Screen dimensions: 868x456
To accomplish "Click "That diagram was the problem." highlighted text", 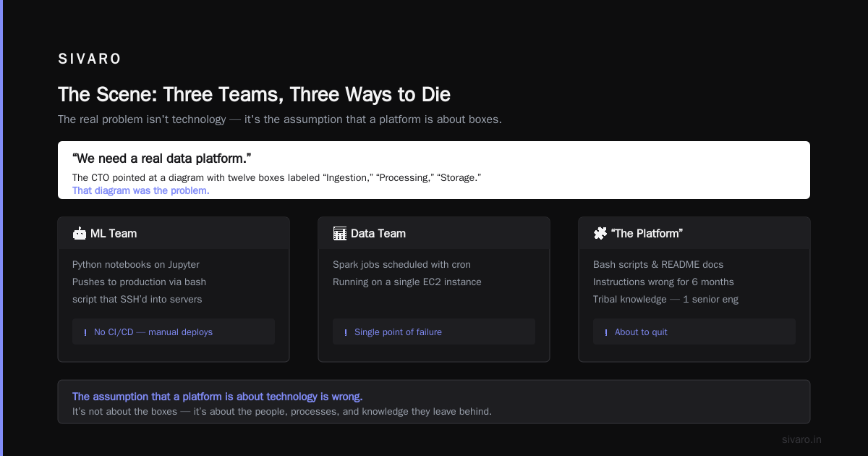I will click(141, 191).
